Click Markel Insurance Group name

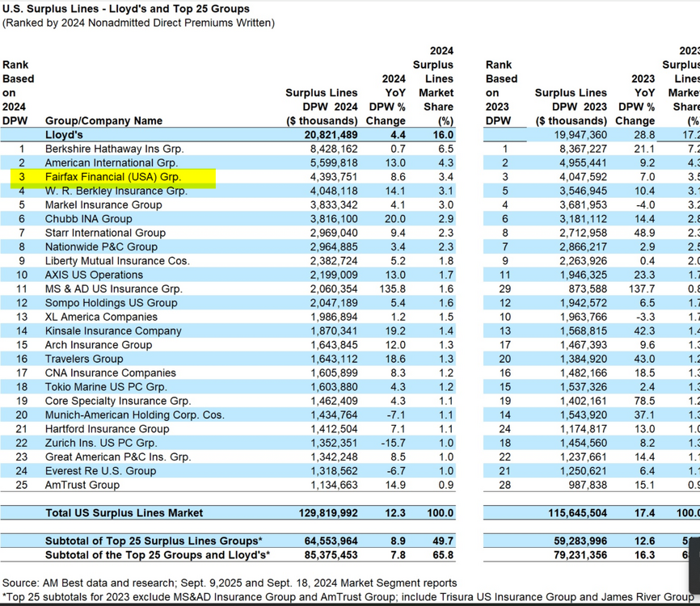(x=103, y=204)
